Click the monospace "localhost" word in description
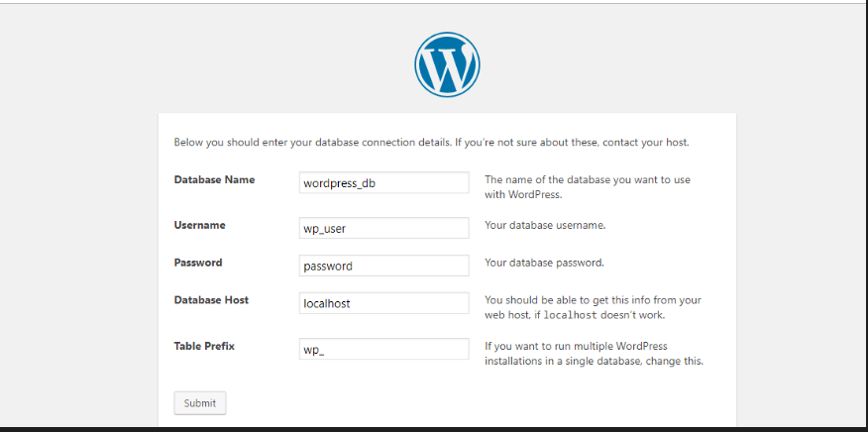This screenshot has height=432, width=868. (570, 315)
